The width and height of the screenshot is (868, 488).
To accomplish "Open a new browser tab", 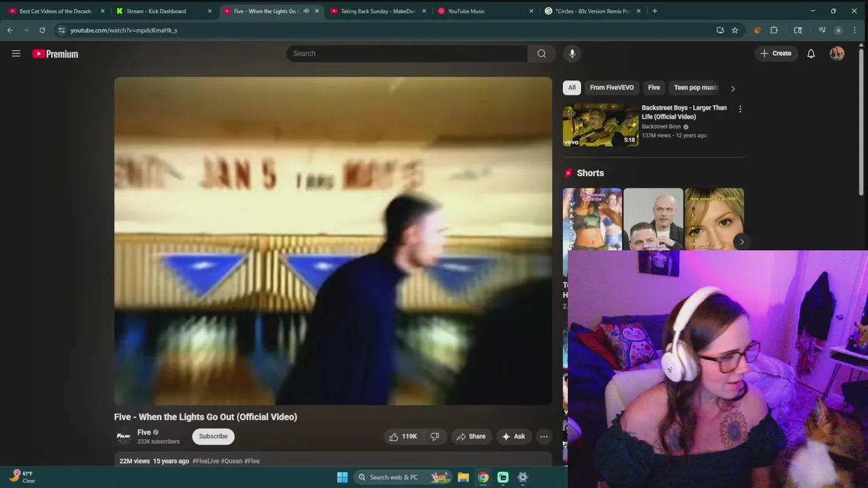I will pyautogui.click(x=654, y=11).
